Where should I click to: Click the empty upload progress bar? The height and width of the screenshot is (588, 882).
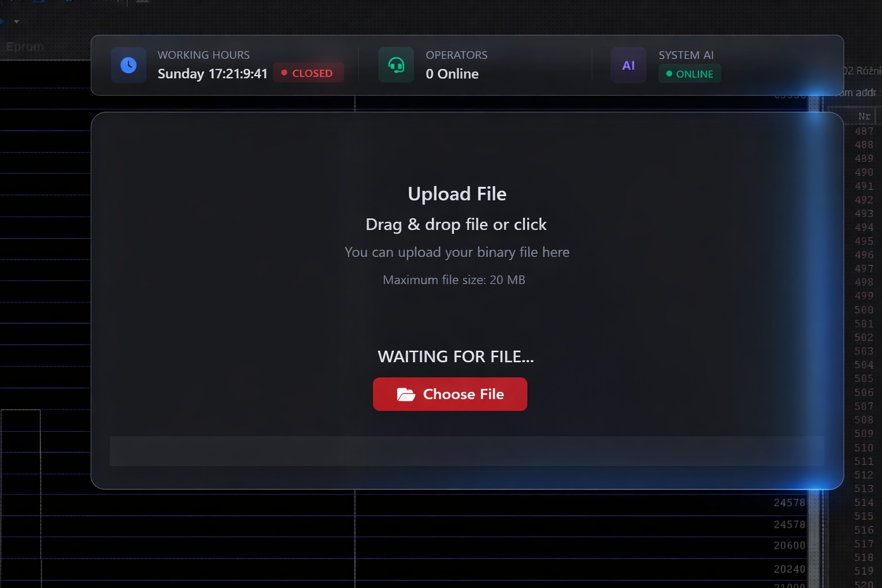(467, 451)
